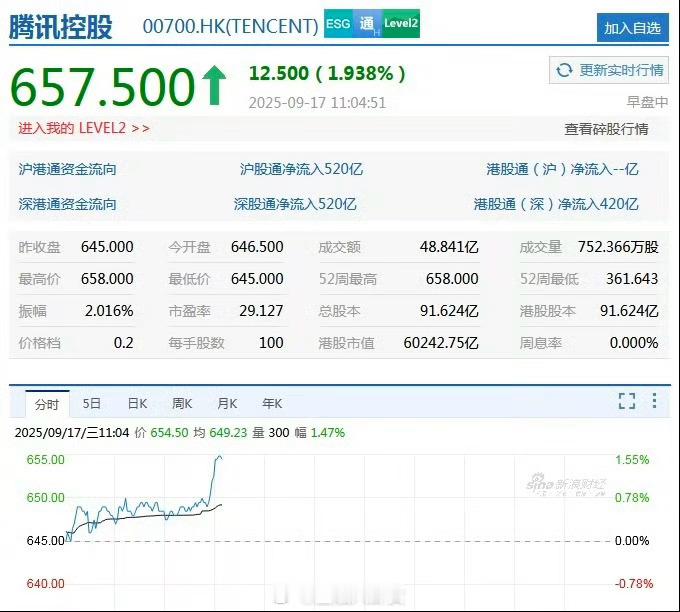Click 港股通（深）净流入420亿 link

pyautogui.click(x=556, y=204)
